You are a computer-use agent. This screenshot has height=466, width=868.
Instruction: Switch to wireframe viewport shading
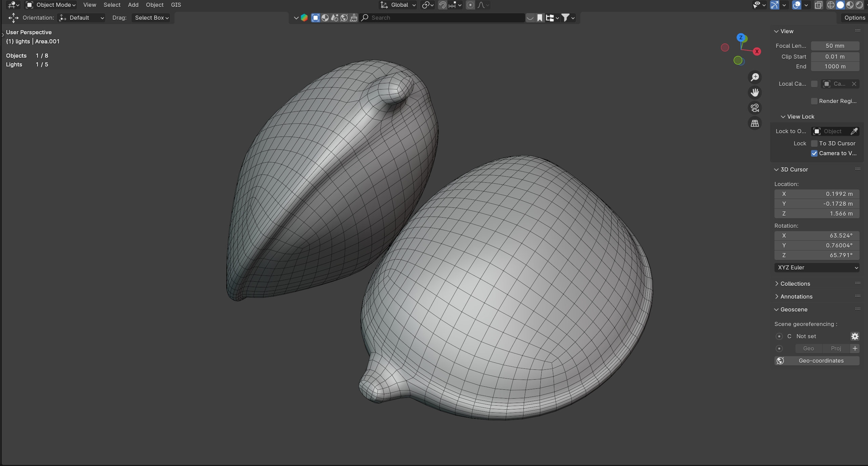point(831,5)
